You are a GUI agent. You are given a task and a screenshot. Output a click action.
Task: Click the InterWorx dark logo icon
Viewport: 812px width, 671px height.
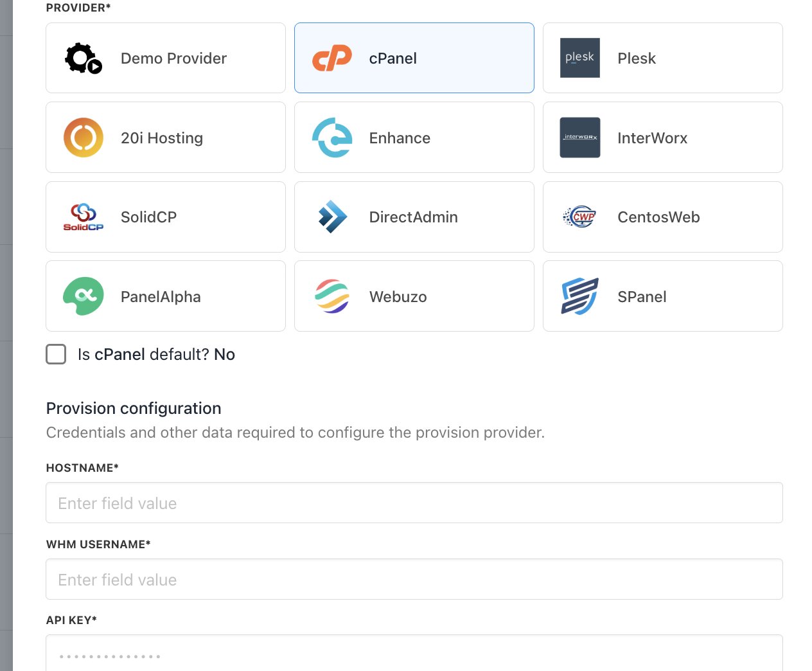(x=580, y=138)
